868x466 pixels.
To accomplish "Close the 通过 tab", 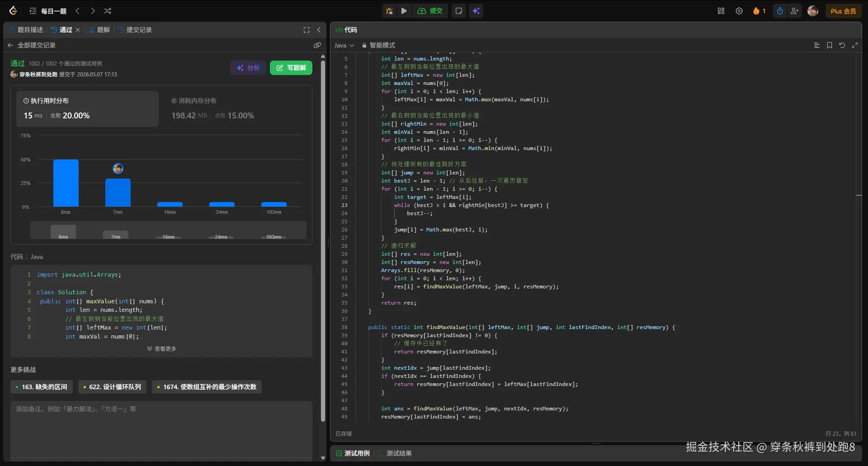I will click(78, 30).
